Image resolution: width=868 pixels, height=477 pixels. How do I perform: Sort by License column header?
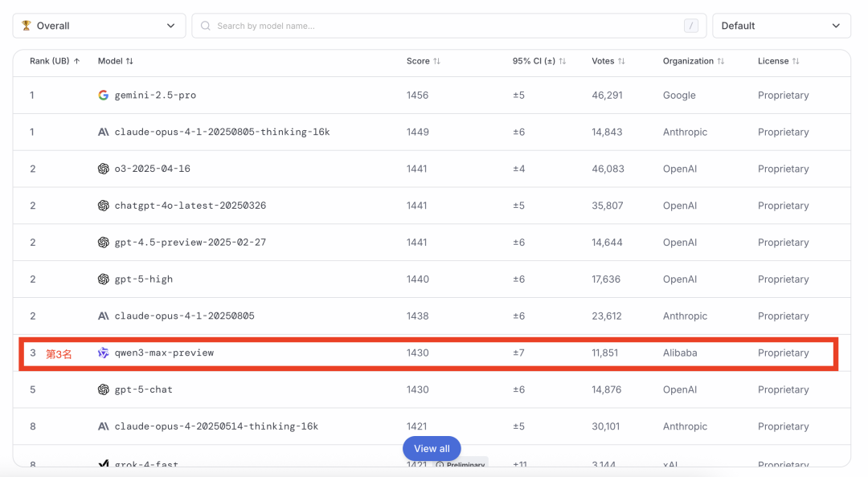click(778, 61)
